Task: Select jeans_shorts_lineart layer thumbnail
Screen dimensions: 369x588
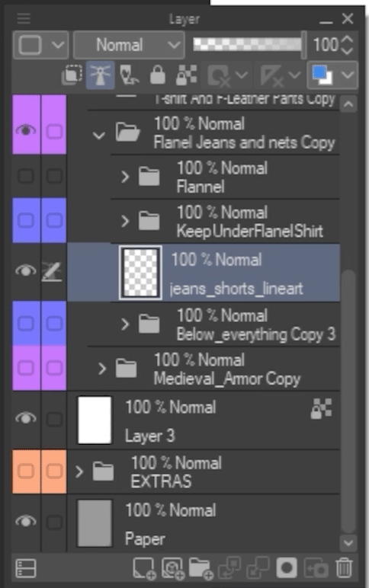Action: click(140, 273)
